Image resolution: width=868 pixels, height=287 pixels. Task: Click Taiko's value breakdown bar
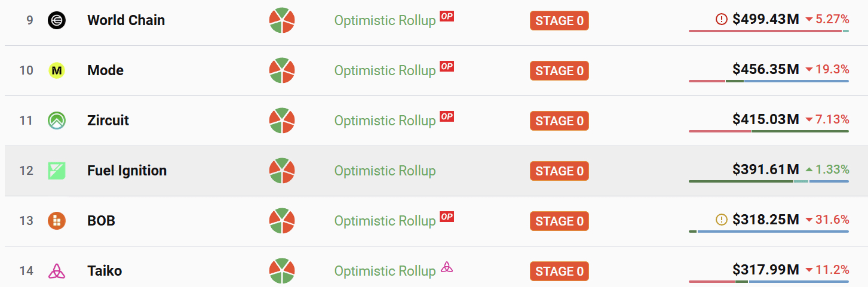pos(769,282)
